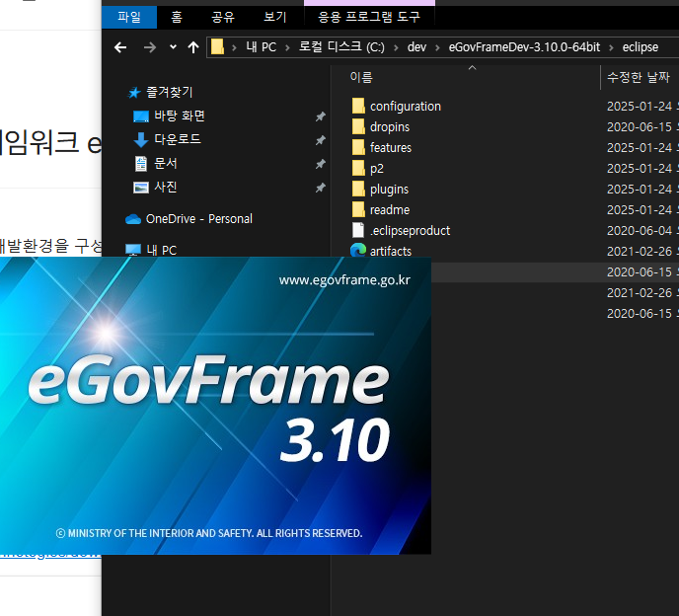Select the configuration folder

(x=406, y=107)
